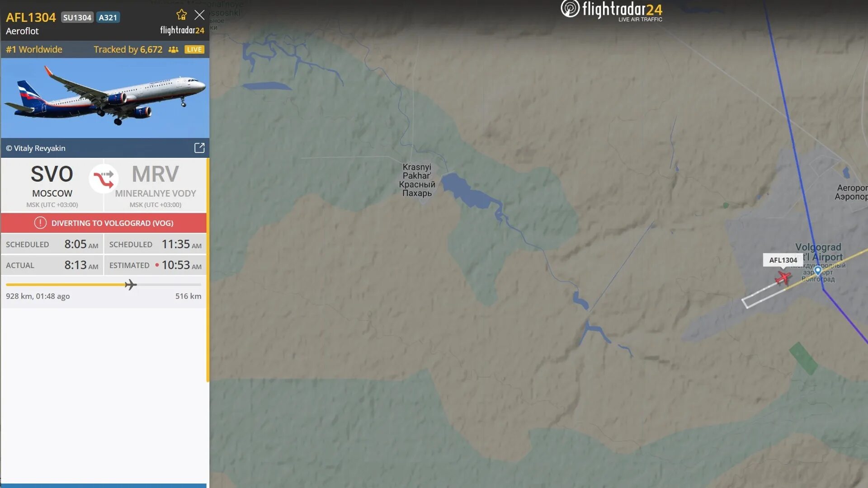Click the flight panel scrollbar
Viewport: 868px width, 488px height.
pos(208,270)
